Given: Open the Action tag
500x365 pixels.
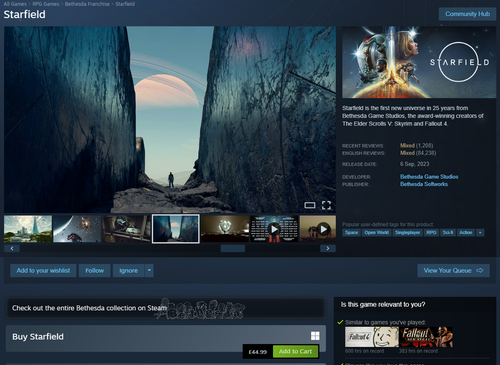Looking at the screenshot, I should click(x=466, y=233).
